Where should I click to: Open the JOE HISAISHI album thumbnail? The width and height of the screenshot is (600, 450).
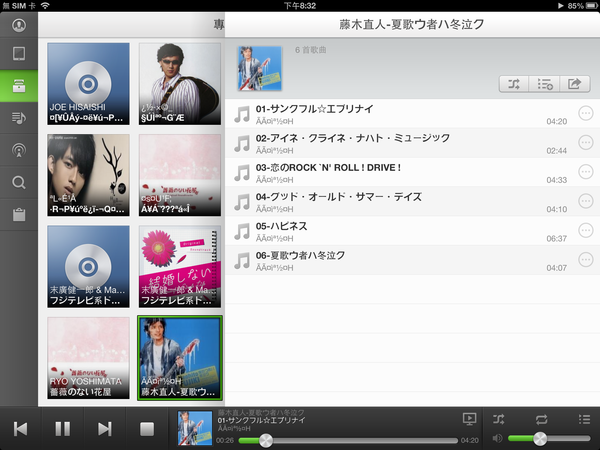[88, 84]
